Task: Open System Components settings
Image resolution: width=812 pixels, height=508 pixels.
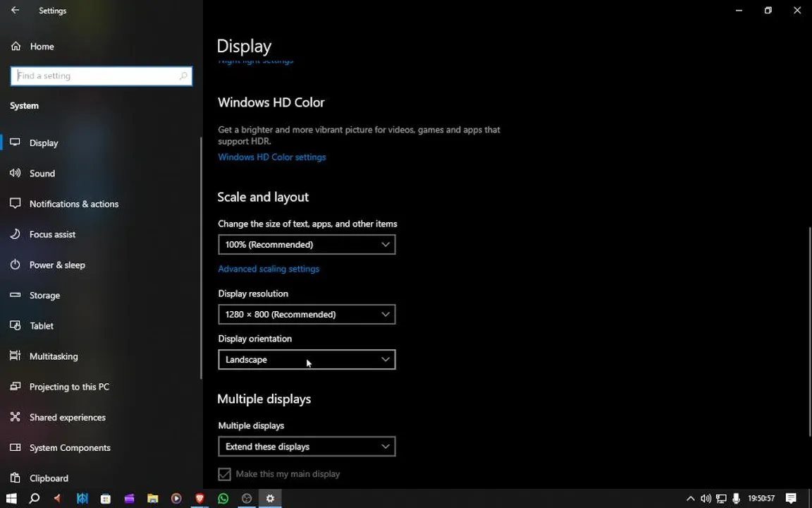Action: pos(101,448)
